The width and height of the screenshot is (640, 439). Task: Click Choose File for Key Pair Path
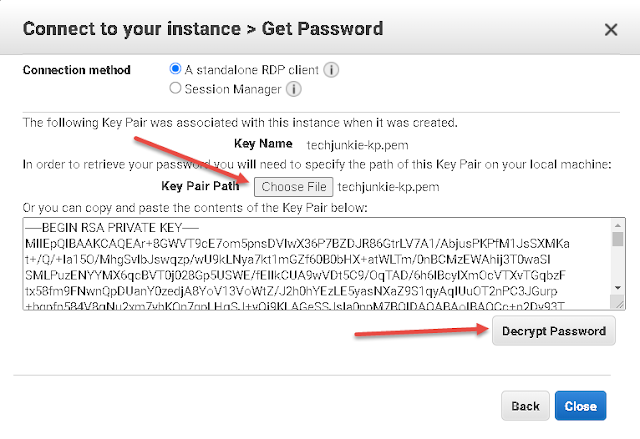tap(293, 187)
